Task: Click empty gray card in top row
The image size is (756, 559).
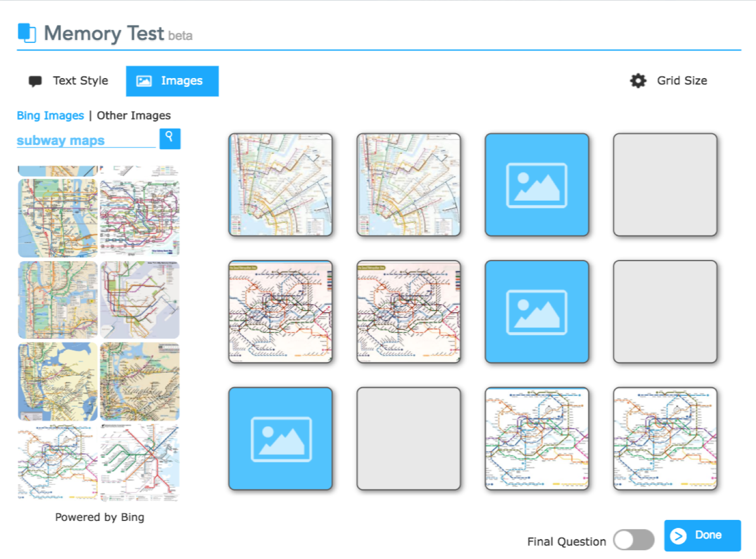Action: 665,185
